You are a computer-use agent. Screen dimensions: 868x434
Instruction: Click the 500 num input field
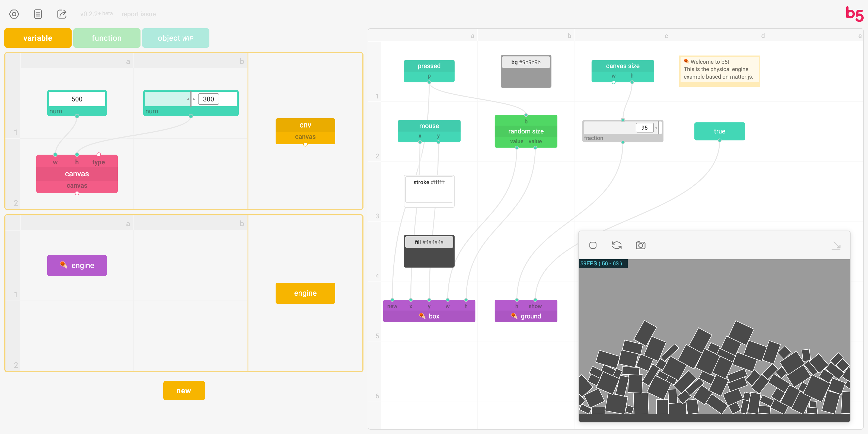pyautogui.click(x=77, y=99)
